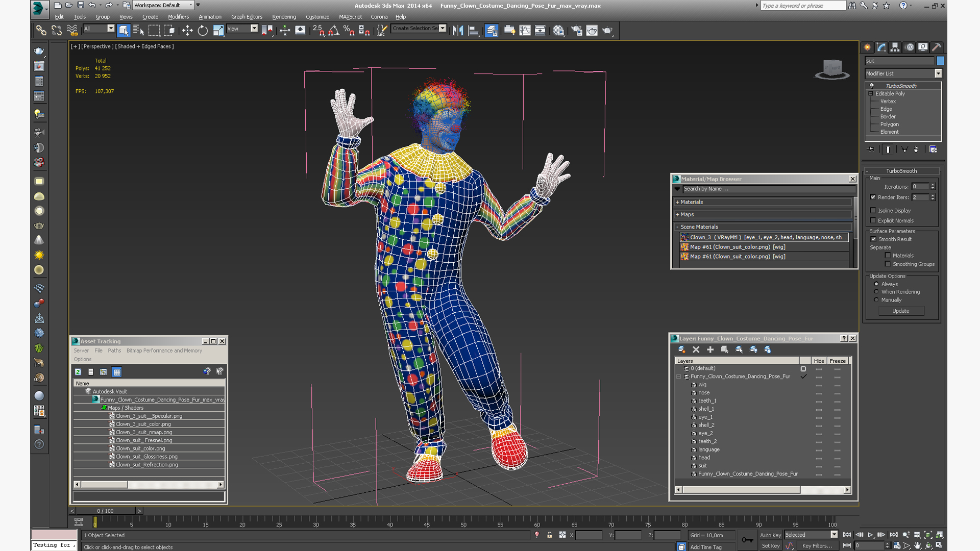Open Render Setup teapot icon
Viewport: 980px width, 551px height.
576,31
